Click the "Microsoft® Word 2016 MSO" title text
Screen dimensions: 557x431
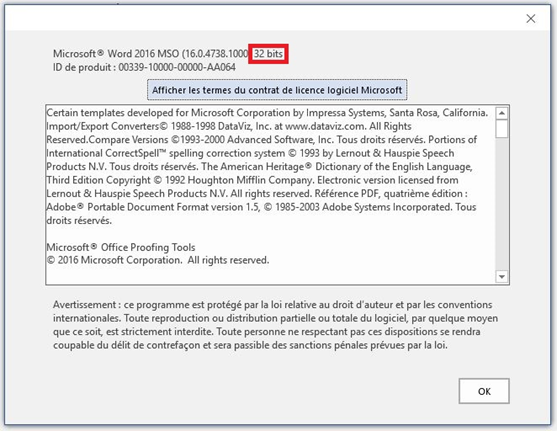(116, 54)
